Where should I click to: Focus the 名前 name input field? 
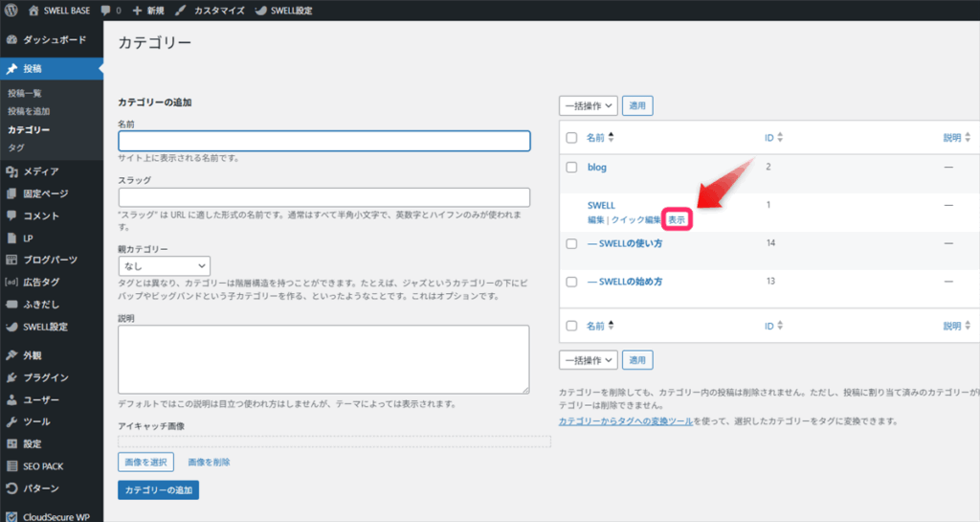(324, 141)
